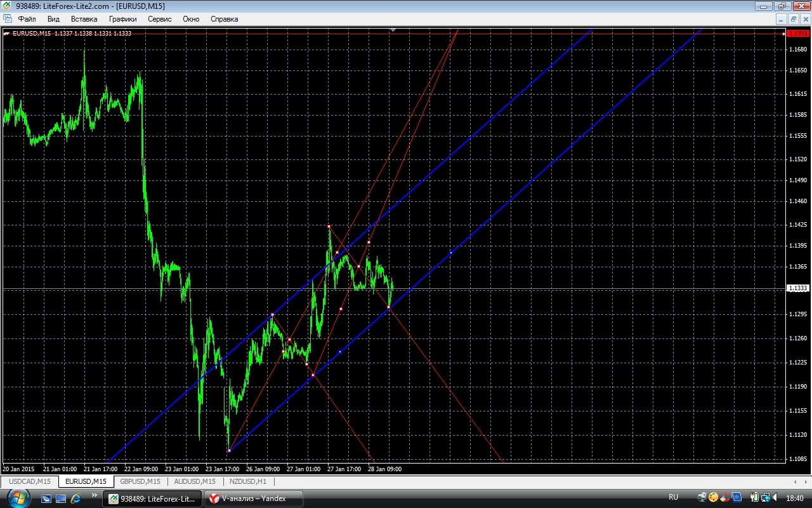
Task: Click the chart shift triangle marker at top
Action: (x=393, y=30)
